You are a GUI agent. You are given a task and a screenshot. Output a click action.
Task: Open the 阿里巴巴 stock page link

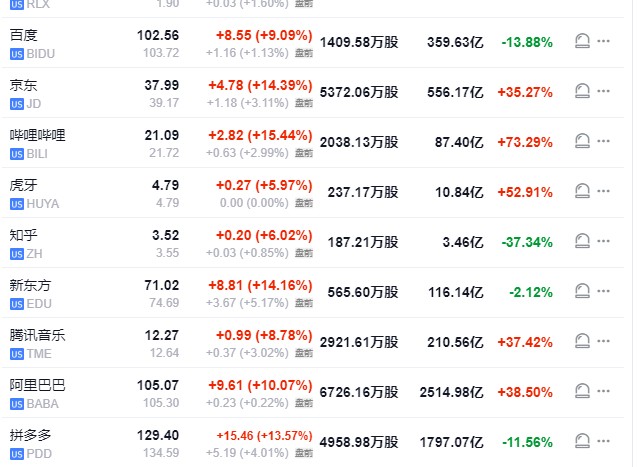click(x=37, y=384)
